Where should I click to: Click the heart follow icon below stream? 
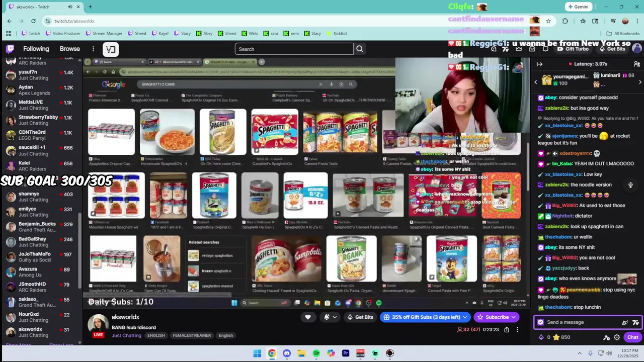tap(308, 317)
